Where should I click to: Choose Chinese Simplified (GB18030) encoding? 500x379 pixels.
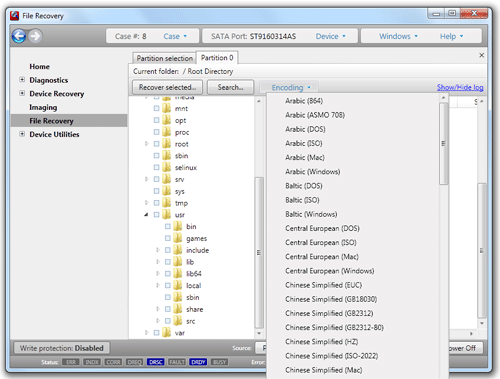click(331, 299)
